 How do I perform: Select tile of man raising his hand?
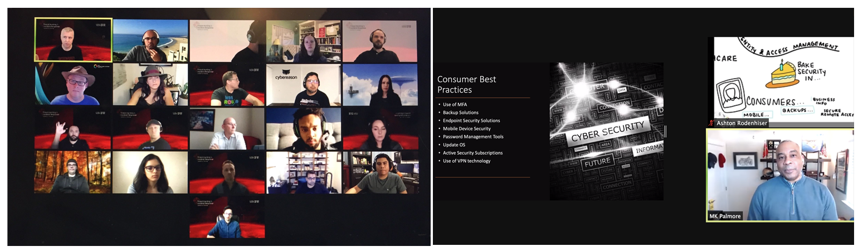point(74,128)
